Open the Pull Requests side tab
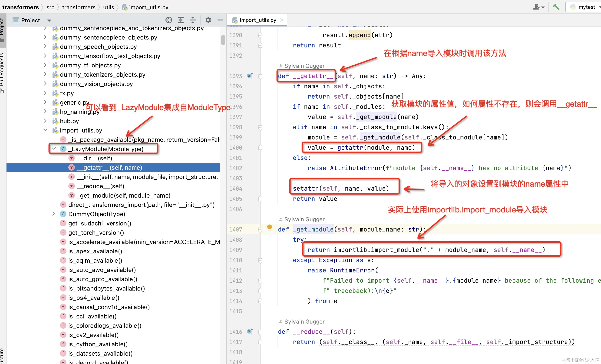Screen dimensions: 601x364 (x=2, y=71)
